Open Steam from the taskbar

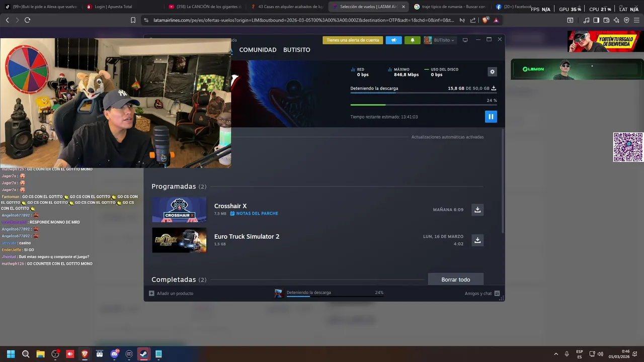(x=144, y=354)
